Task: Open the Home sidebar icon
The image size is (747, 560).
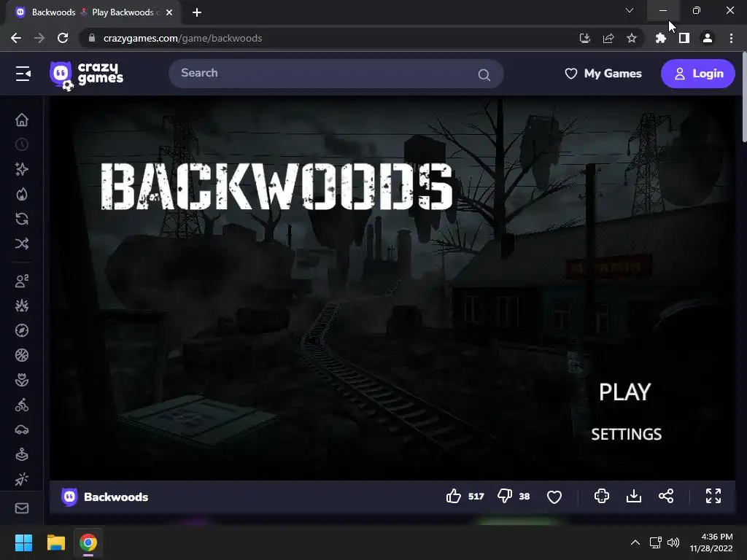Action: point(22,120)
